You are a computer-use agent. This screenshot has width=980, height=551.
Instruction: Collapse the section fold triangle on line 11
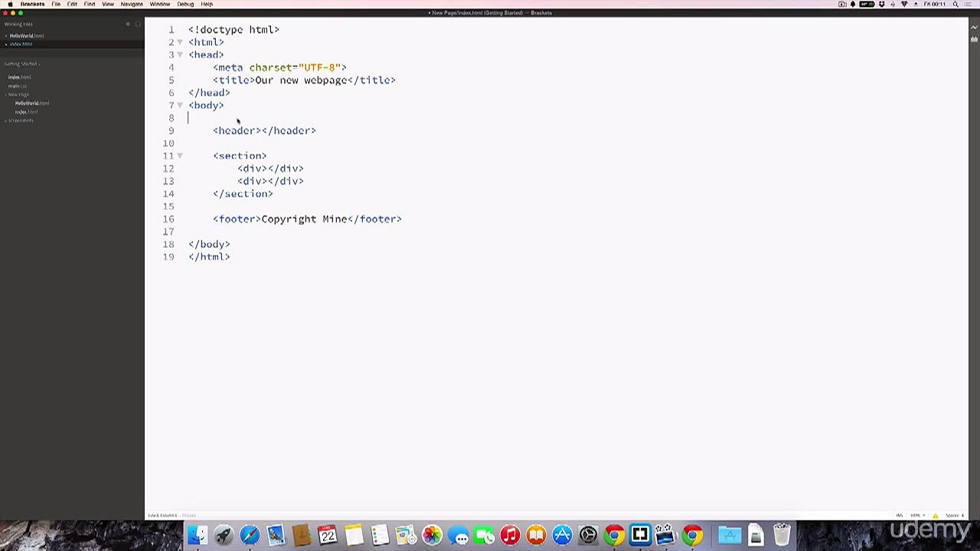(x=180, y=156)
